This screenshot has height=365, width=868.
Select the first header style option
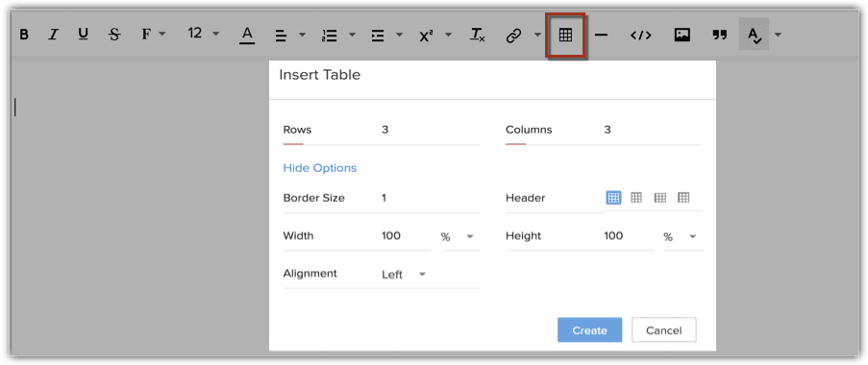pos(613,198)
